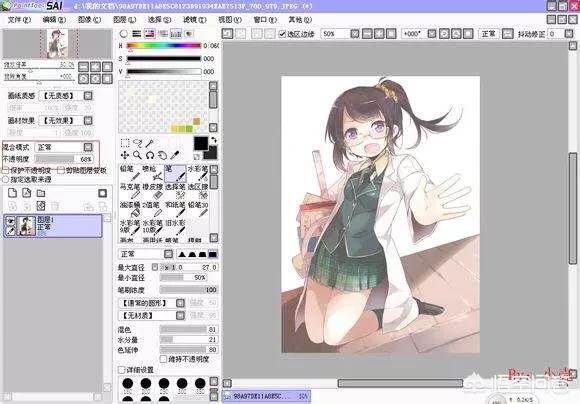Choose the 橡皮擦 eraser brush

[152, 191]
